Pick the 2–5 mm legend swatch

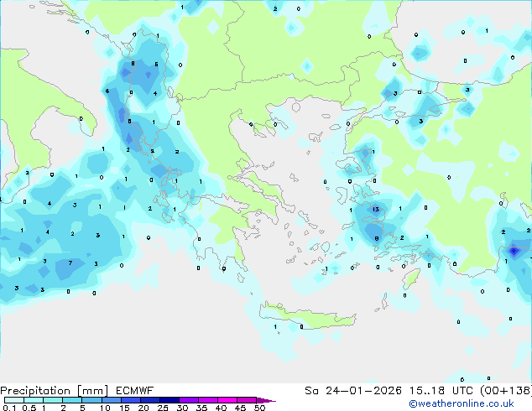tap(72, 400)
